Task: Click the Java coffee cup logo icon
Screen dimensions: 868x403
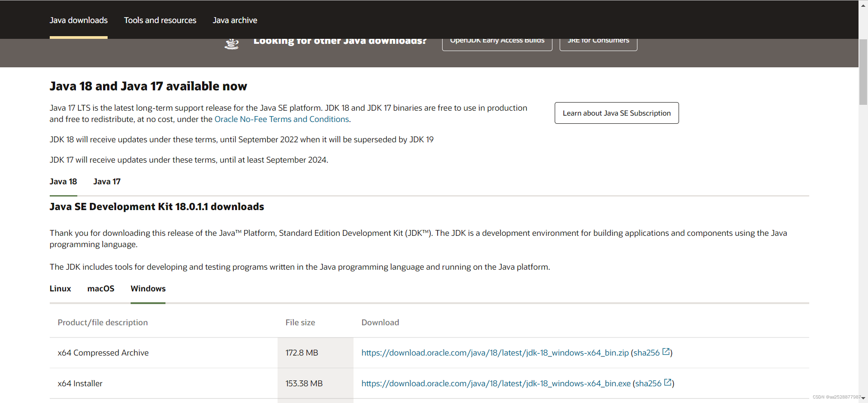Action: click(x=231, y=44)
